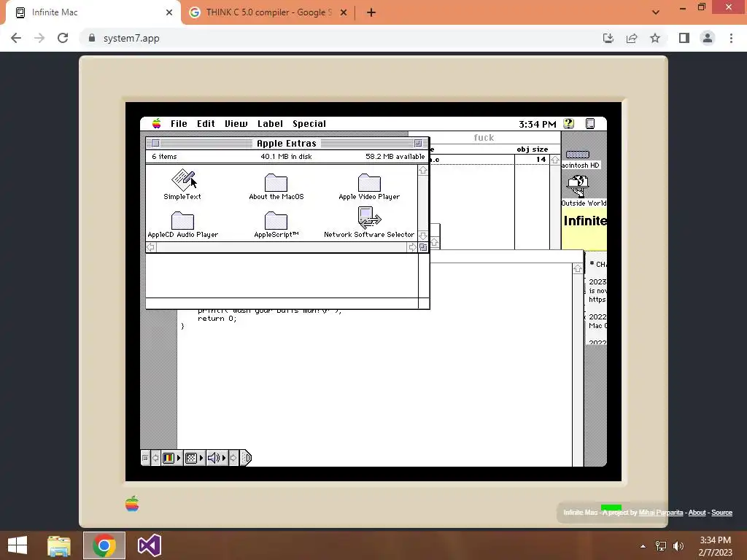The height and width of the screenshot is (560, 747).
Task: Switch to the Infinite Mac browser tab
Action: tap(93, 12)
